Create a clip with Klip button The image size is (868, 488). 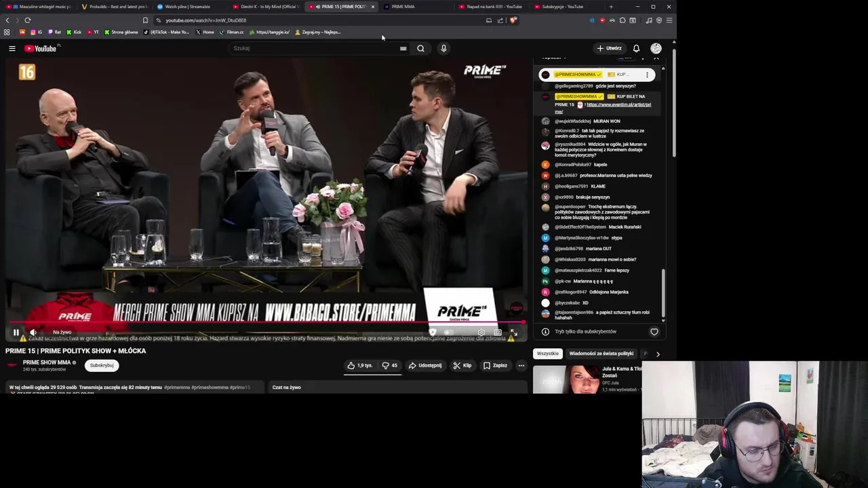coord(462,365)
